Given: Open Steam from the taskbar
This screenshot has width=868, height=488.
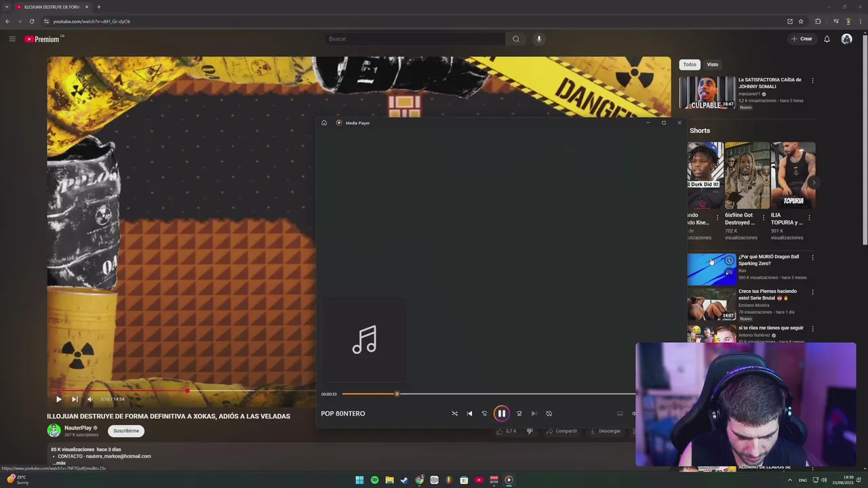Looking at the screenshot, I should pos(404,480).
